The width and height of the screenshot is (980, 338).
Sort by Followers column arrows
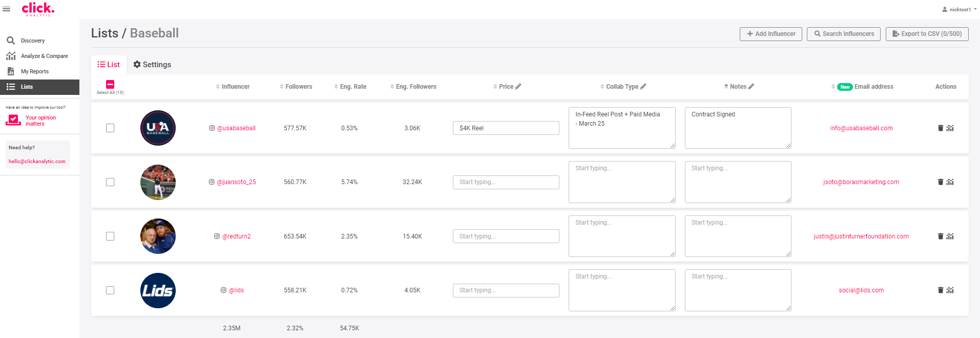pyautogui.click(x=282, y=87)
